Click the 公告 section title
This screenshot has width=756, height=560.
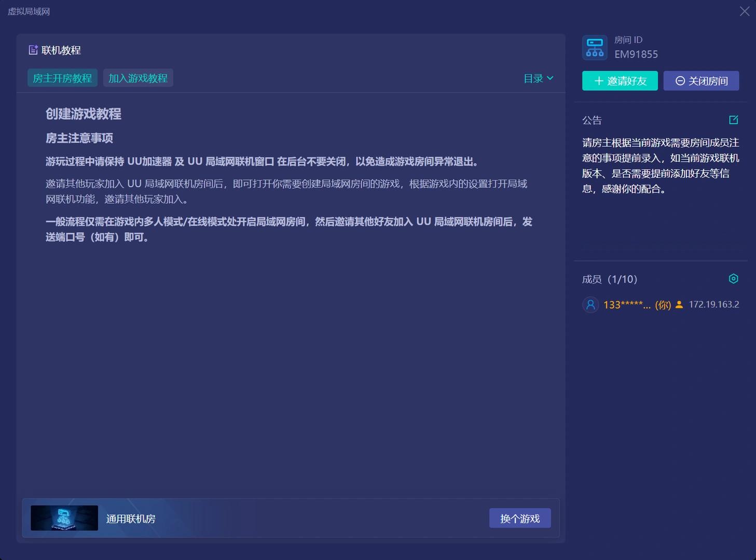point(592,120)
